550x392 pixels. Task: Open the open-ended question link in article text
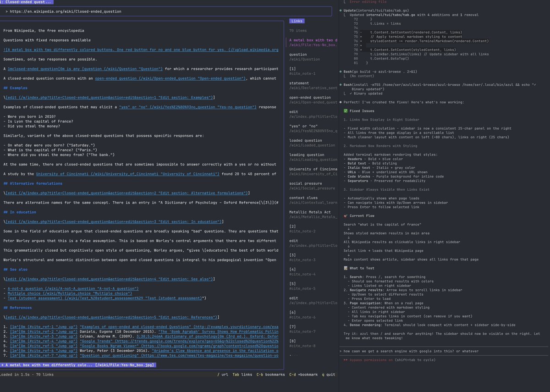pyautogui.click(x=170, y=78)
